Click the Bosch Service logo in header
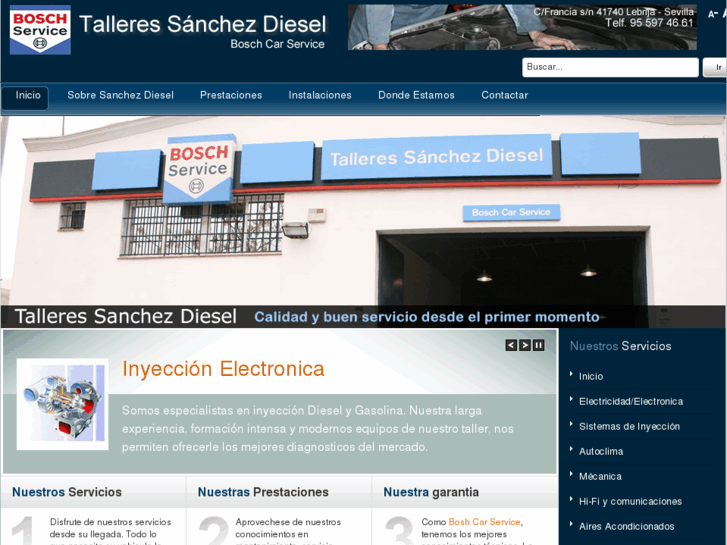 [x=40, y=30]
